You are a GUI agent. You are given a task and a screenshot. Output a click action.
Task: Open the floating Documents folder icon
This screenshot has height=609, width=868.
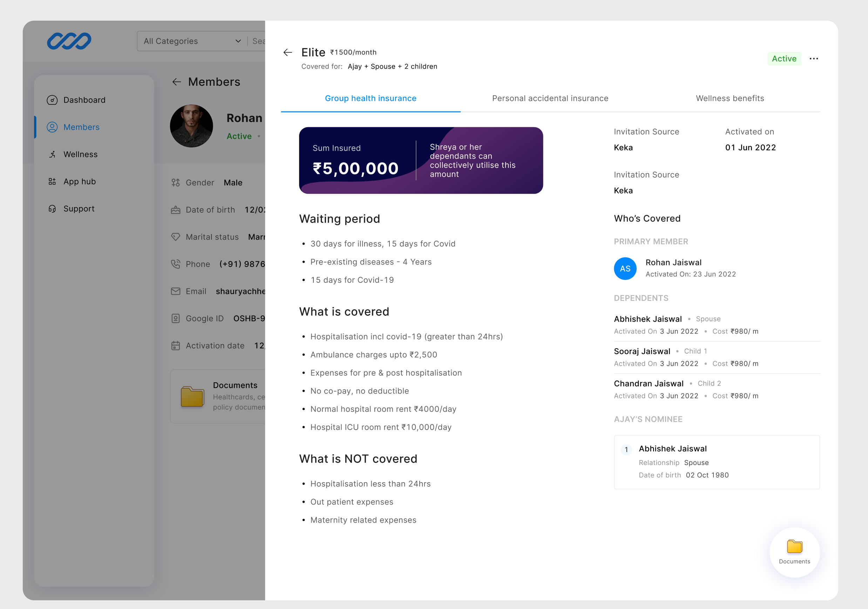coord(794,551)
